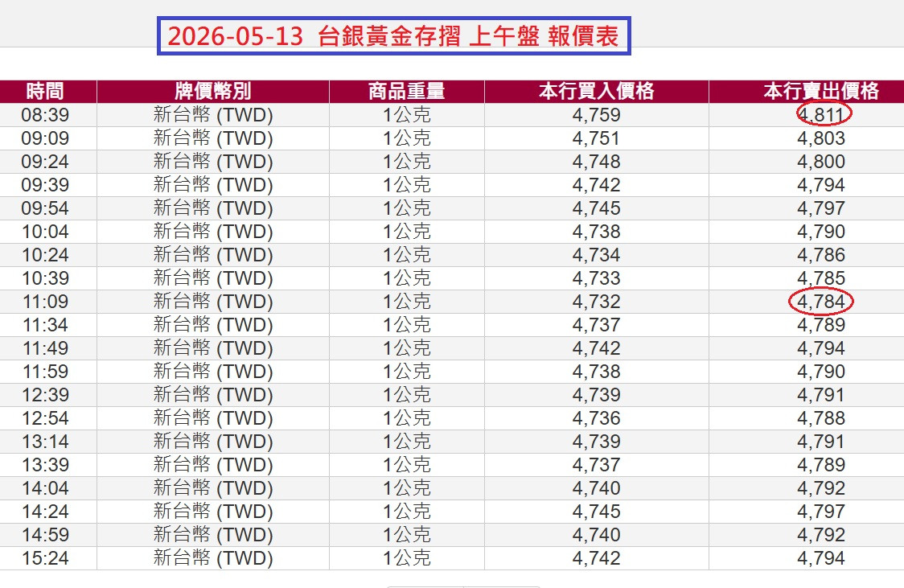
Task: Click the 本行買入價格 column header
Action: pos(596,91)
